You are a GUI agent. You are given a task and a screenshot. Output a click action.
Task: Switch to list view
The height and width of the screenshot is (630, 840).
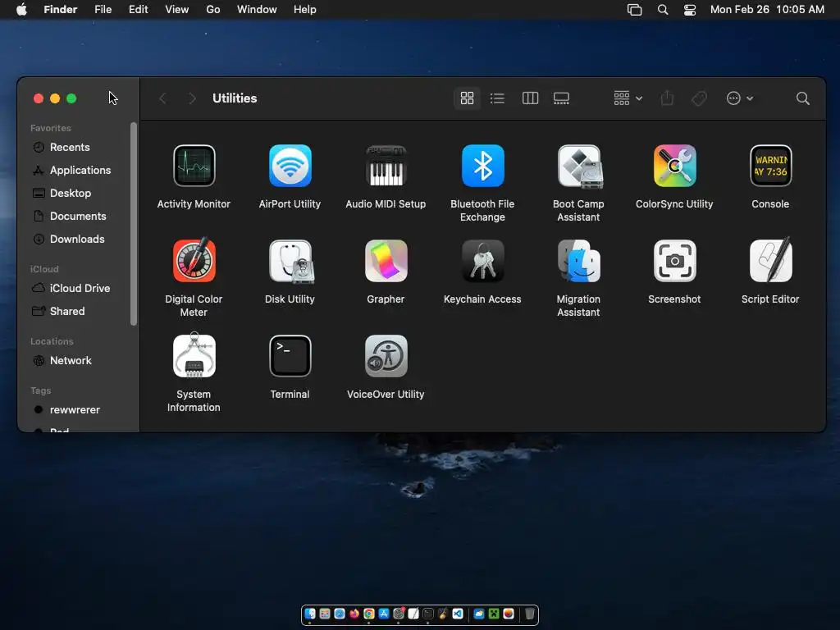[497, 98]
